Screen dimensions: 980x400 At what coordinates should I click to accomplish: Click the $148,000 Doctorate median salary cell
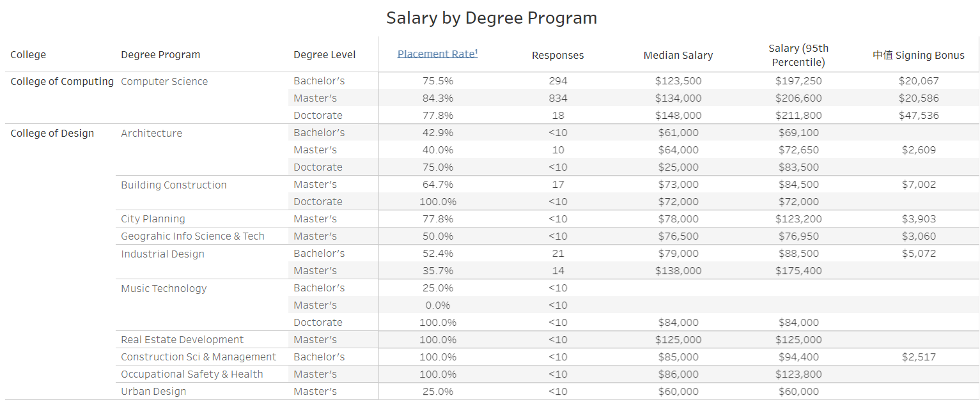click(x=678, y=116)
